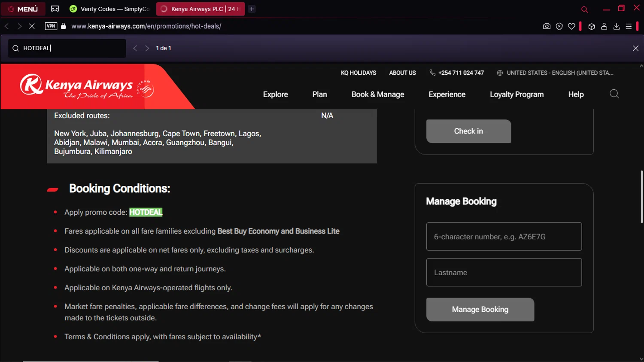Click the Manage Booking button
This screenshot has width=644, height=362.
click(480, 310)
